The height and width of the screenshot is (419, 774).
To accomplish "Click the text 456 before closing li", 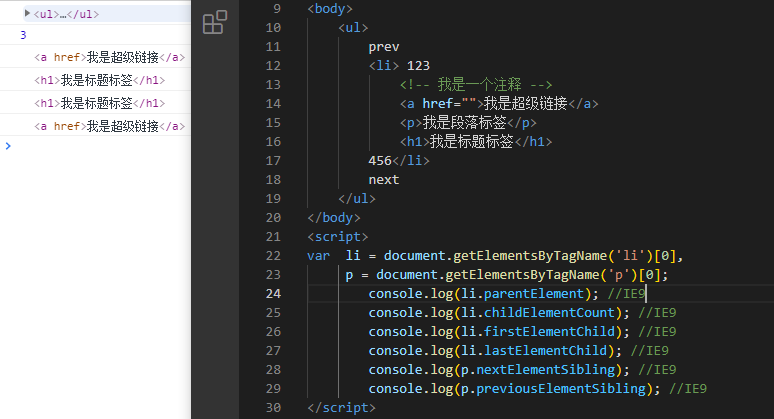I will click(380, 161).
